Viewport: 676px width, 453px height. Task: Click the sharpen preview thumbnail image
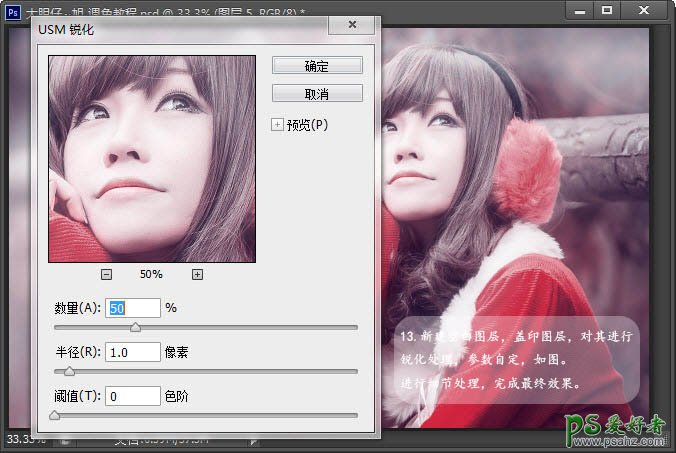(x=151, y=158)
